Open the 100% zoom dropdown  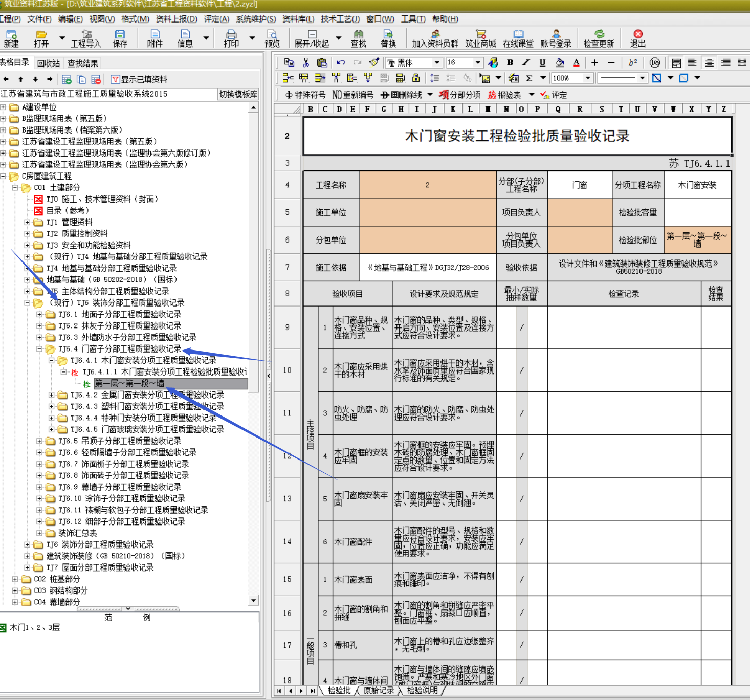pos(588,78)
